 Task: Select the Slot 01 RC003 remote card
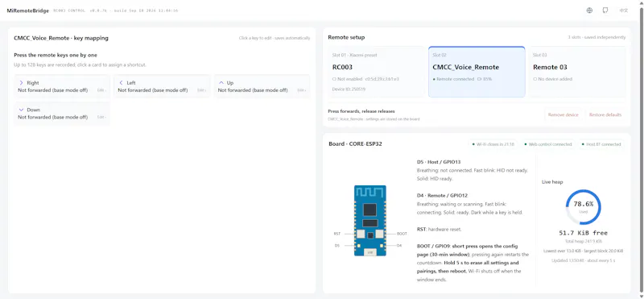pyautogui.click(x=376, y=72)
